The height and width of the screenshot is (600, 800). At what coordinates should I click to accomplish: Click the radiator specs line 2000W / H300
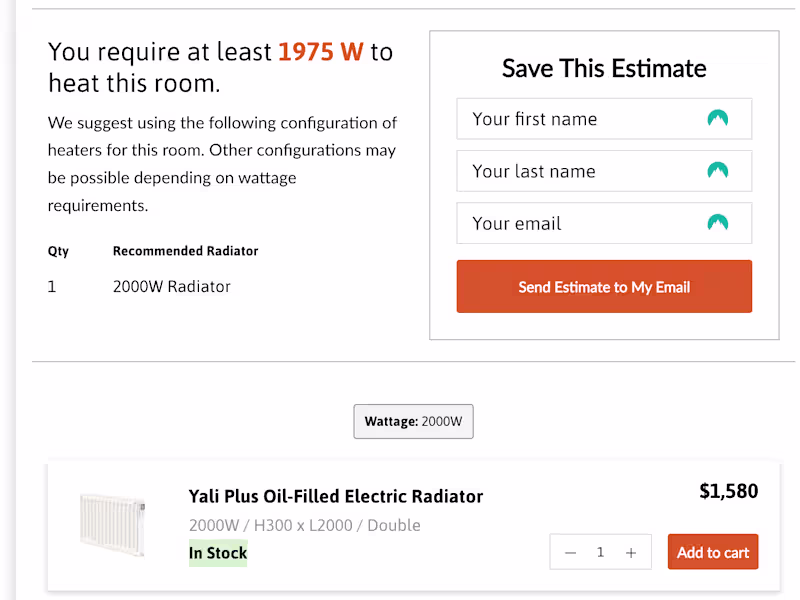pyautogui.click(x=304, y=525)
